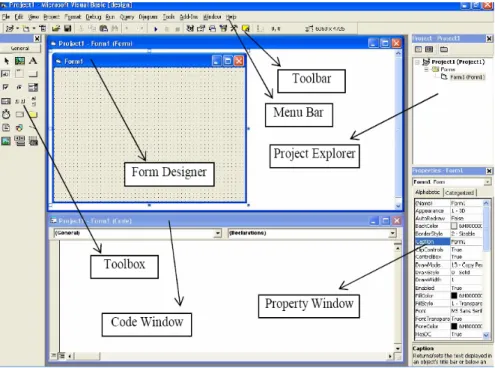This screenshot has height=368, width=495.
Task: Select the OLE control in the toolbox
Action: [x=33, y=141]
